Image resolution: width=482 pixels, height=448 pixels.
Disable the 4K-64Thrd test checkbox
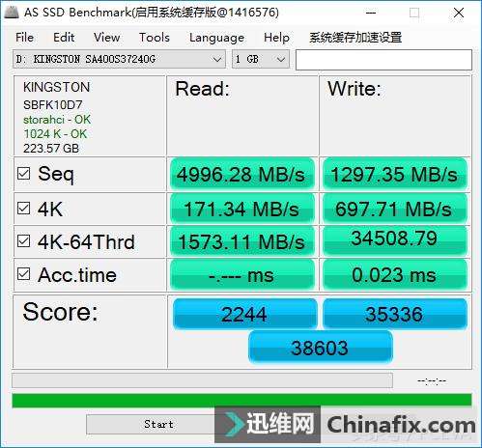24,241
